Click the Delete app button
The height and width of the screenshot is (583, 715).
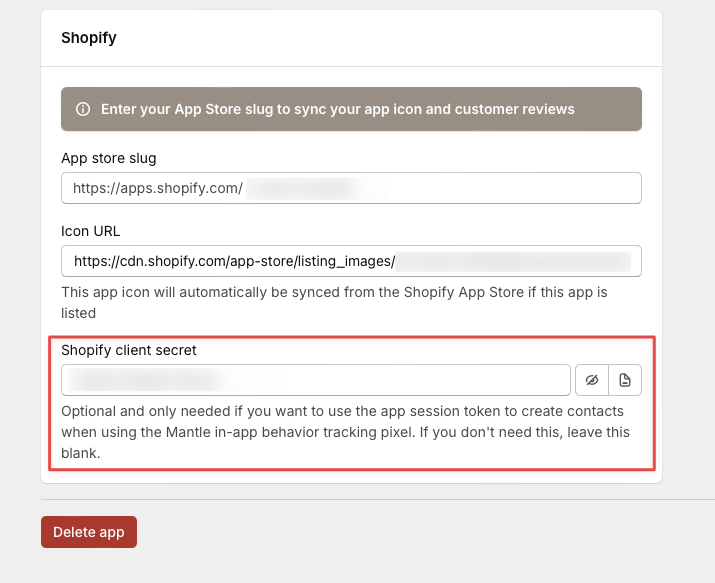click(89, 532)
